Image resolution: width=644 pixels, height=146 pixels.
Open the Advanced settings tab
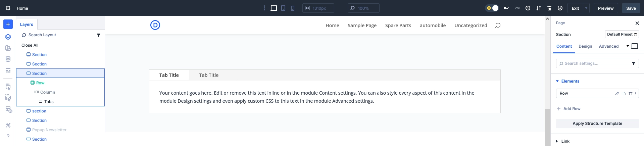click(x=608, y=46)
